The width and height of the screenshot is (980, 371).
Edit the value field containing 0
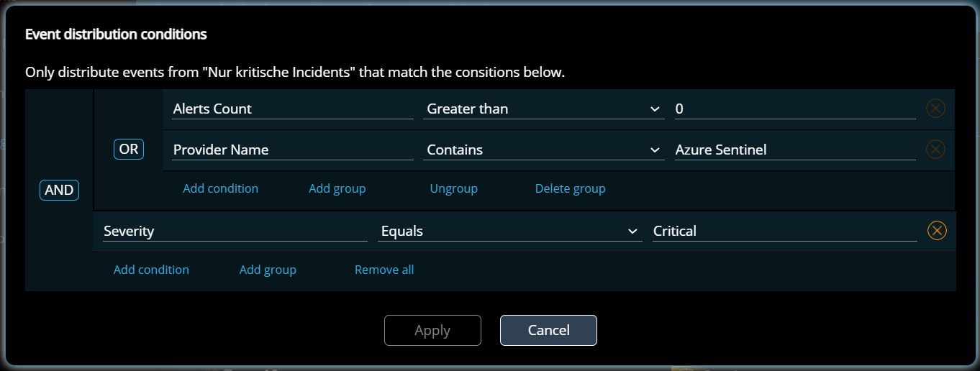point(795,109)
